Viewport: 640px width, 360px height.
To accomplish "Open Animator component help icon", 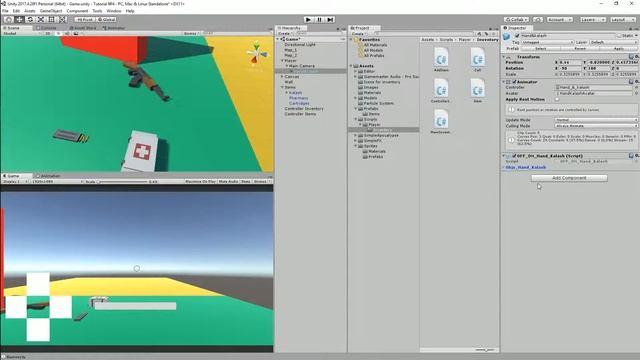I will tap(631, 82).
